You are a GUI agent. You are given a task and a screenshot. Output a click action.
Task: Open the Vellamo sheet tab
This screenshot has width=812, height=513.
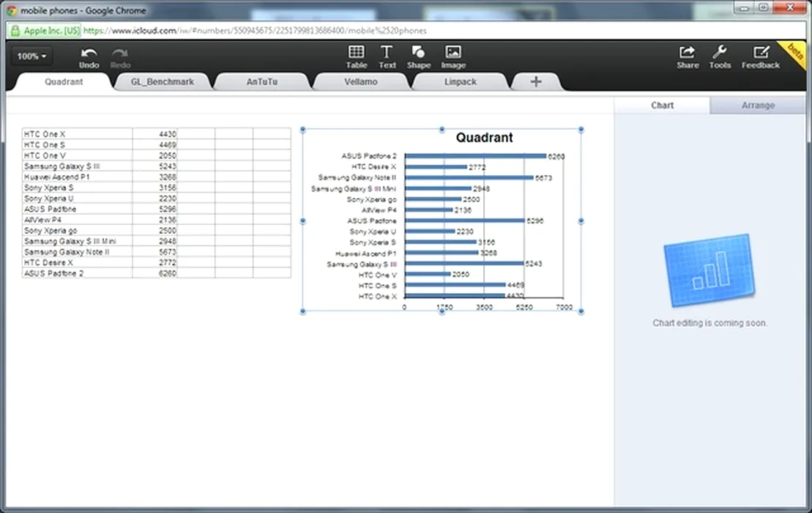[361, 82]
